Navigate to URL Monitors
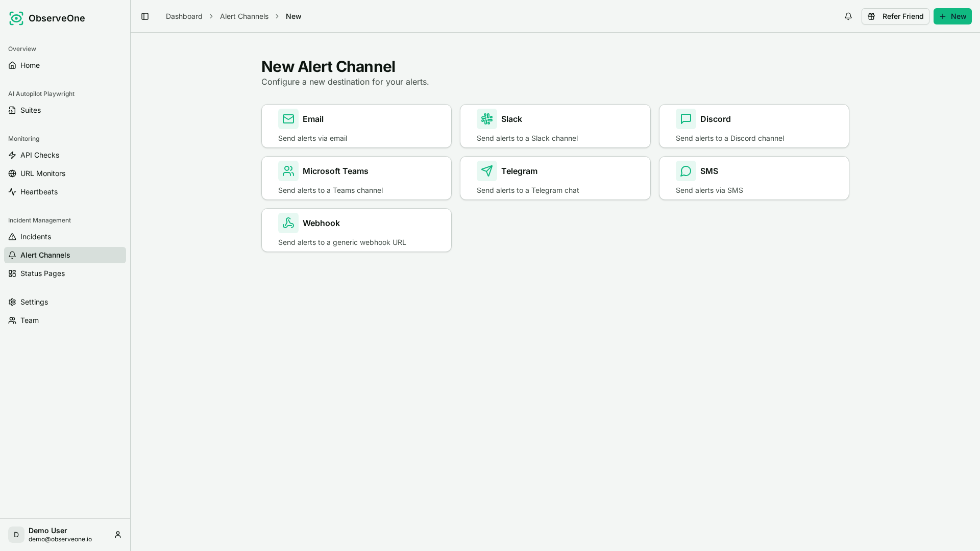The width and height of the screenshot is (980, 551). (x=65, y=173)
